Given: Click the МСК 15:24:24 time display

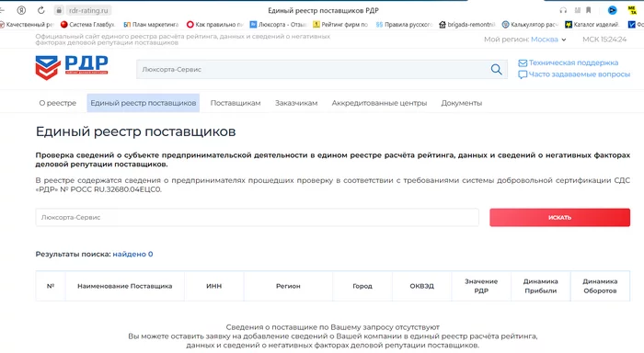Looking at the screenshot, I should pyautogui.click(x=604, y=40).
